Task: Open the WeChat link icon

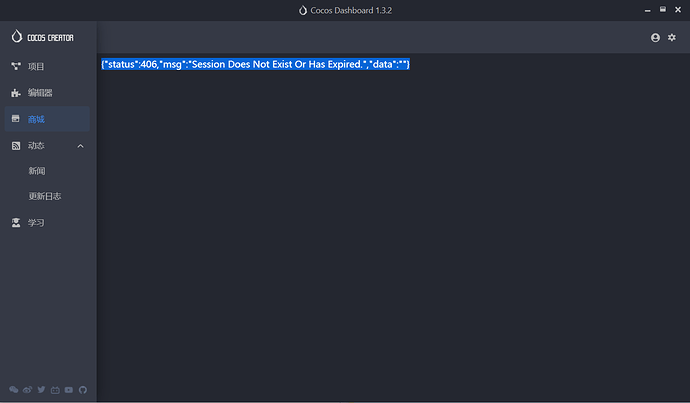Action: click(x=14, y=390)
